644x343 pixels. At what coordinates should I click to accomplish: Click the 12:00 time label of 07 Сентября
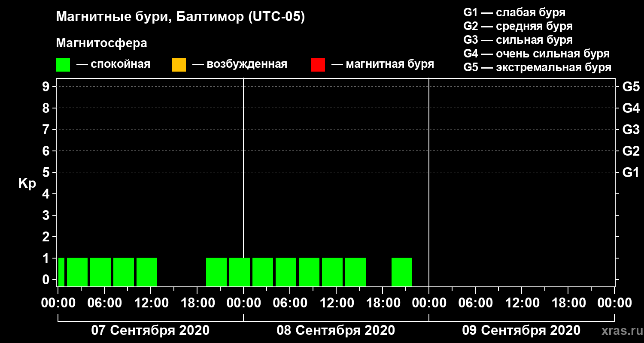pyautogui.click(x=151, y=303)
